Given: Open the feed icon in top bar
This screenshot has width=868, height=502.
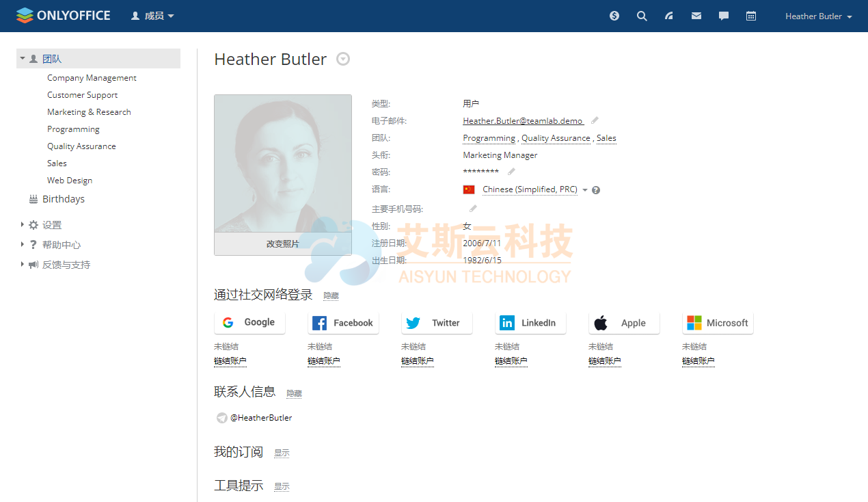Looking at the screenshot, I should 669,16.
